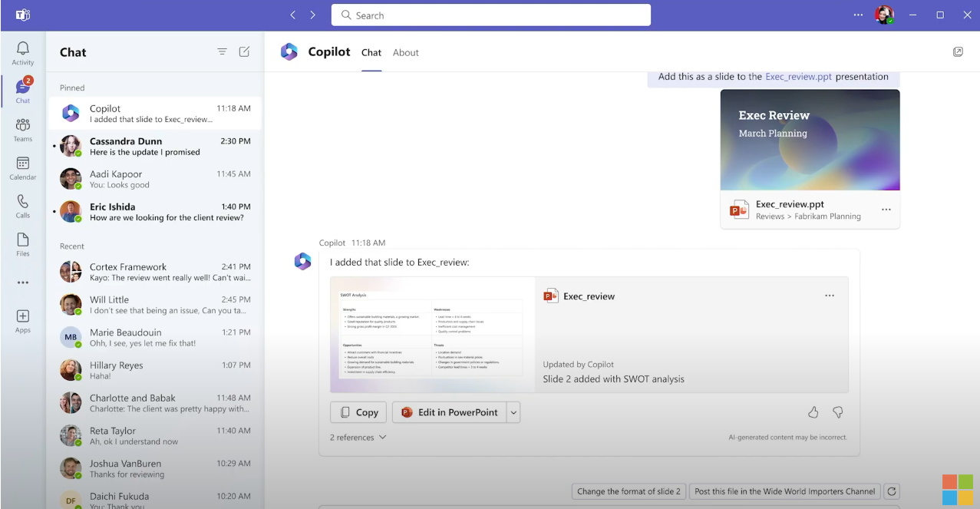Open the Cortex Framework chat
Image resolution: width=980 pixels, height=509 pixels.
pos(155,272)
